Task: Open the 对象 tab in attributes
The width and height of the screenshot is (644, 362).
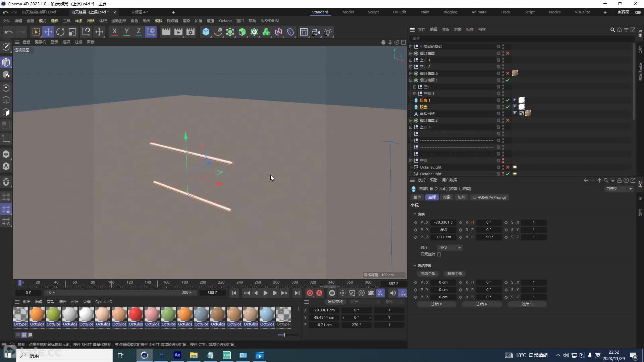Action: pos(446,197)
